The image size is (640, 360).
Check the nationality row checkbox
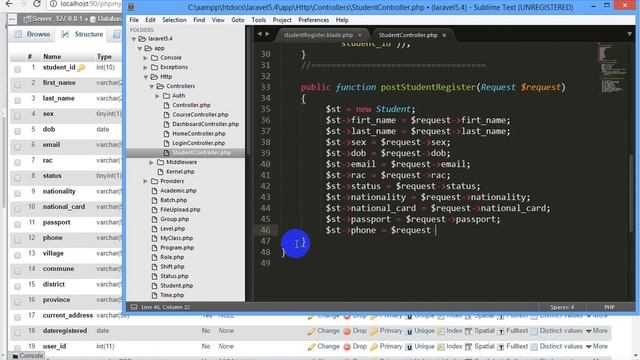click(18, 193)
